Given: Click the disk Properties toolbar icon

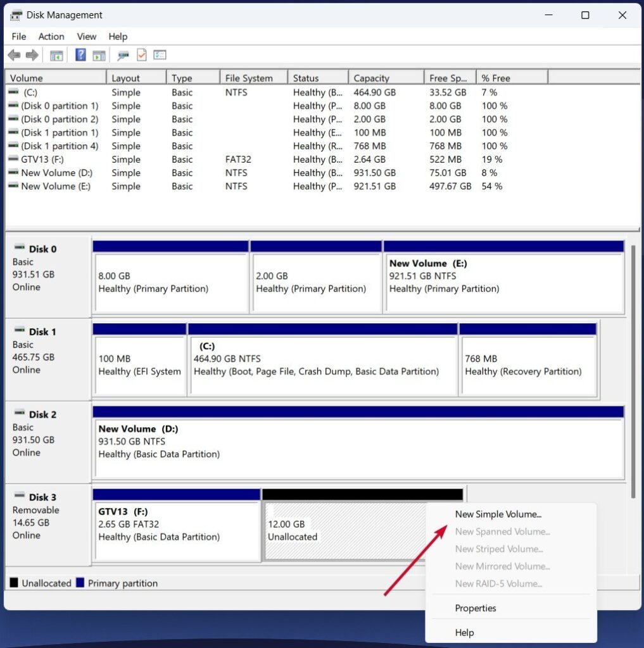Looking at the screenshot, I should [x=123, y=54].
